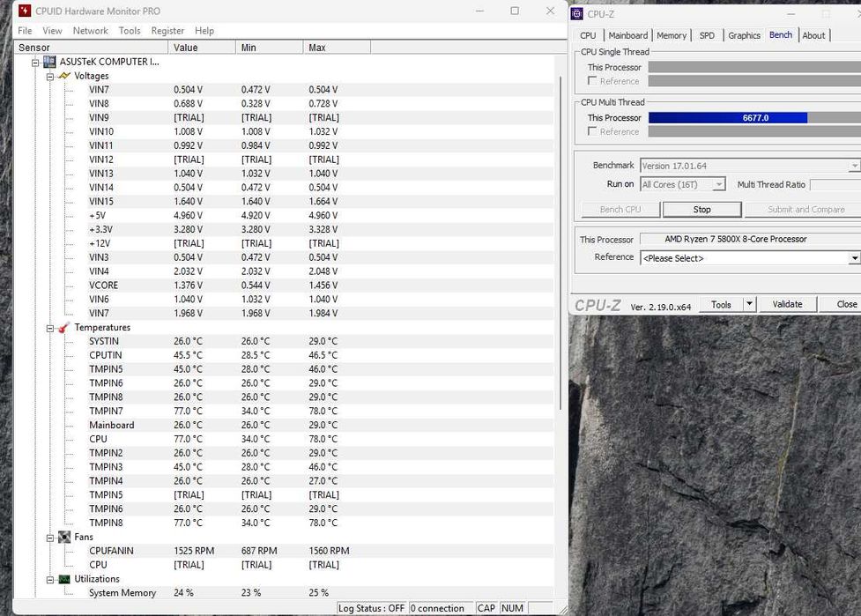This screenshot has width=861, height=616.
Task: Switch to the Mainboard tab
Action: (x=627, y=35)
